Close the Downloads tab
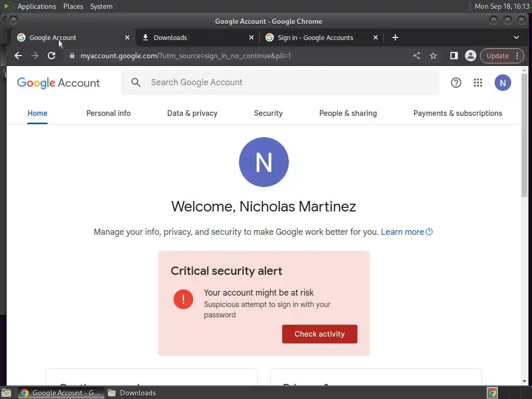 click(251, 37)
